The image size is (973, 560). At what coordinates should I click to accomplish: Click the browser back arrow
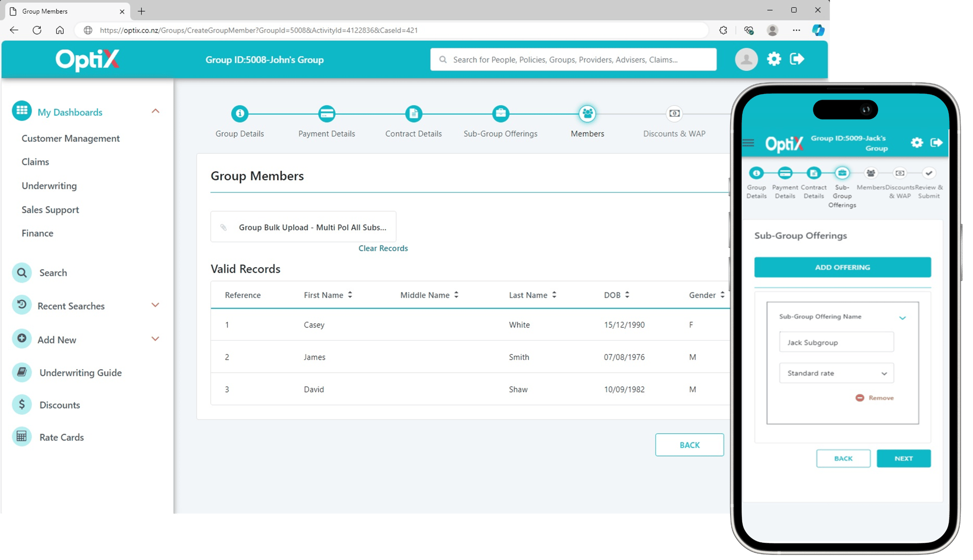point(14,30)
